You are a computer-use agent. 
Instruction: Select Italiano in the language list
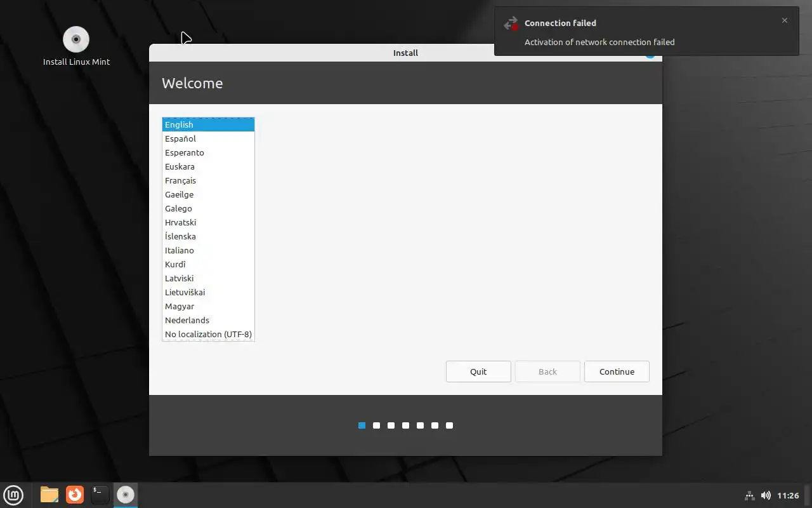pyautogui.click(x=208, y=250)
